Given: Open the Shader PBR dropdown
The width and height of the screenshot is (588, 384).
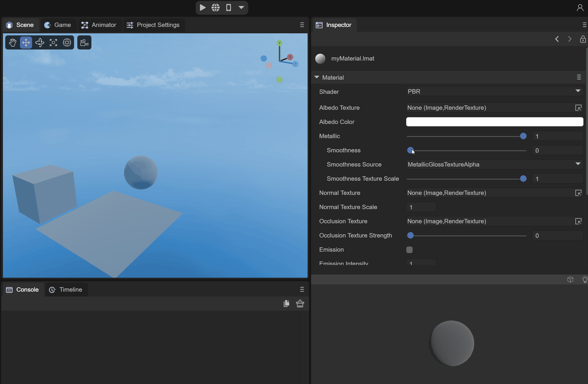Looking at the screenshot, I should (x=494, y=92).
